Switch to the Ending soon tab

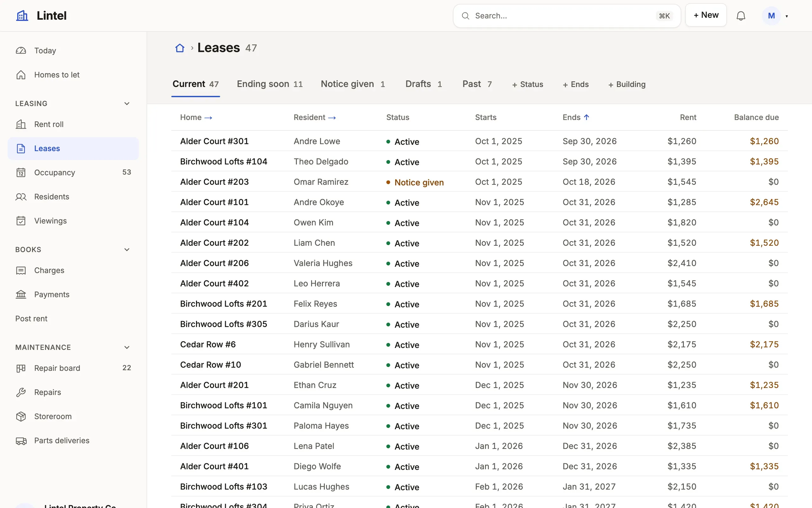(x=270, y=84)
